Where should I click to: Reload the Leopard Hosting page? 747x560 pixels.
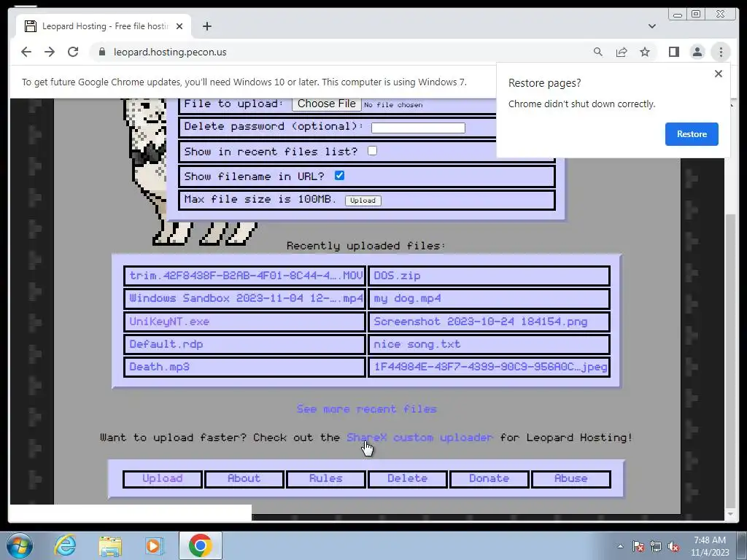73,52
